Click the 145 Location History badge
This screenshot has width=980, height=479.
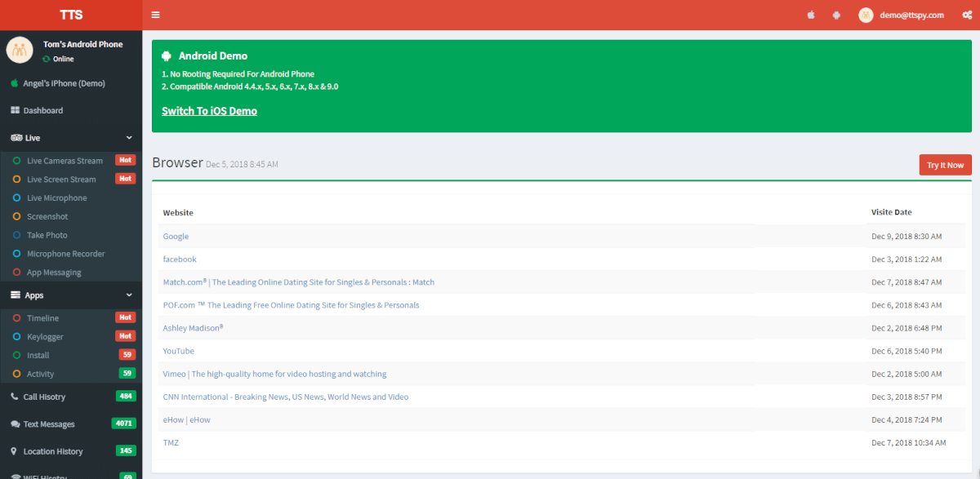pos(126,451)
